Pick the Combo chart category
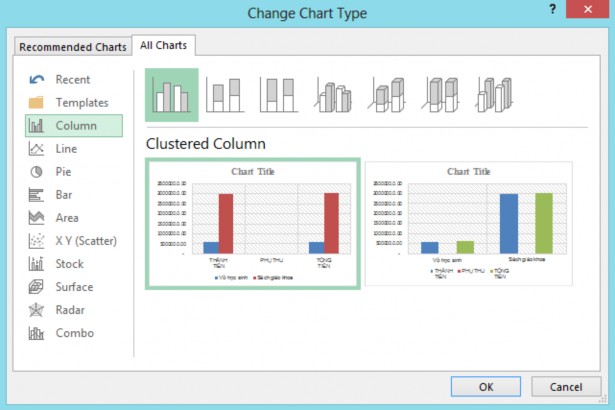Image resolution: width=615 pixels, height=410 pixels. coord(74,333)
